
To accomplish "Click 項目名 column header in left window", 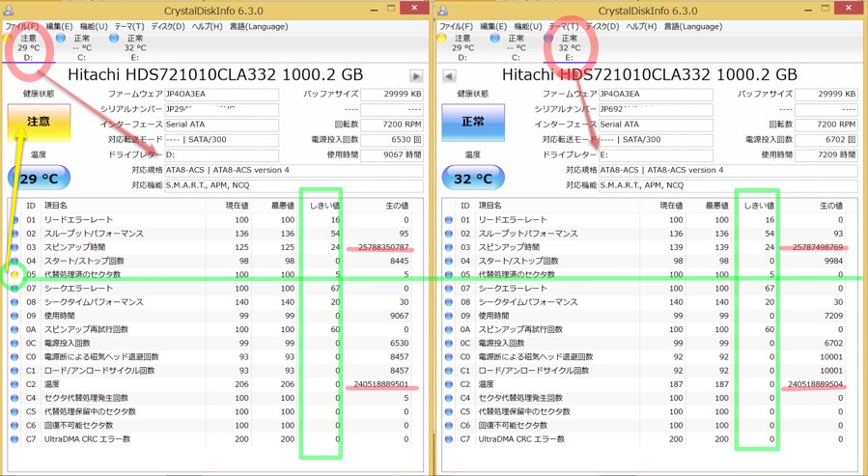I will click(x=123, y=206).
